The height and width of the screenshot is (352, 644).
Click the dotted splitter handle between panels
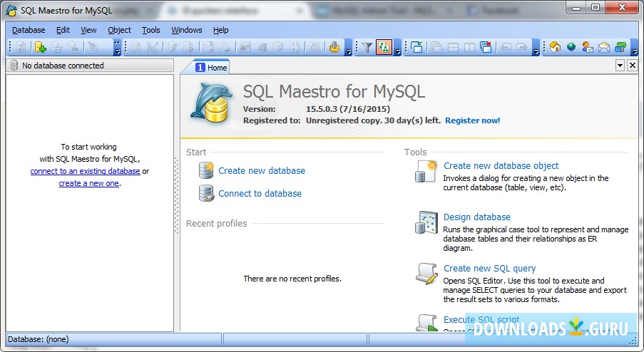click(177, 196)
